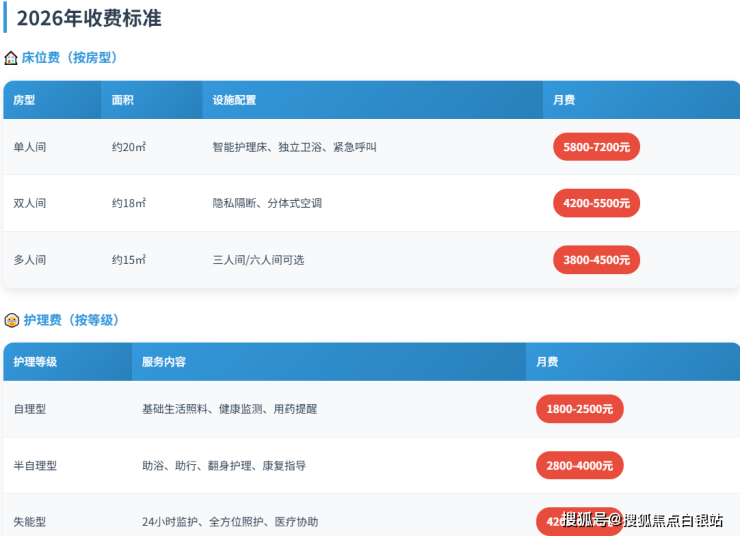Click the 4200-5500元 price badge
Screen dimensions: 740x536
596,203
